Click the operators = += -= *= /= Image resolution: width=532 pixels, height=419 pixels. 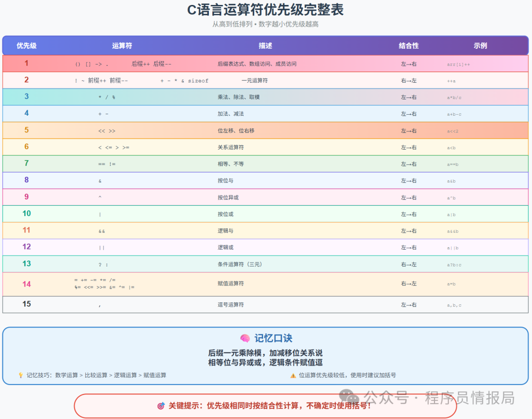(x=95, y=280)
